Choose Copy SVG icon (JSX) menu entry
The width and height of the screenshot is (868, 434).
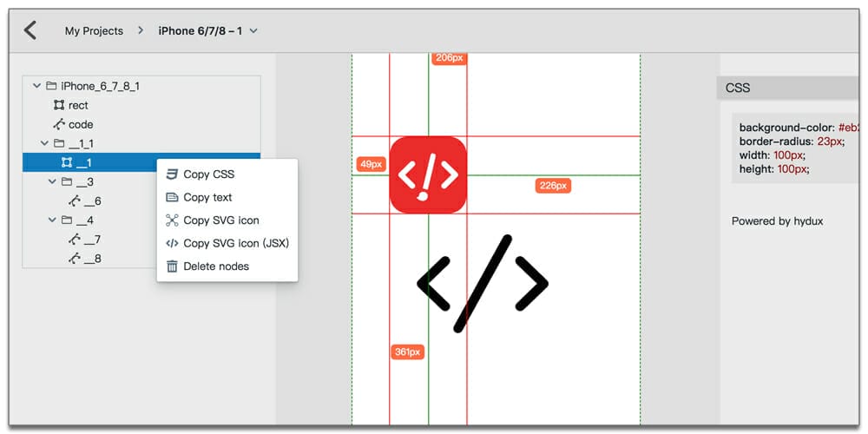(235, 243)
